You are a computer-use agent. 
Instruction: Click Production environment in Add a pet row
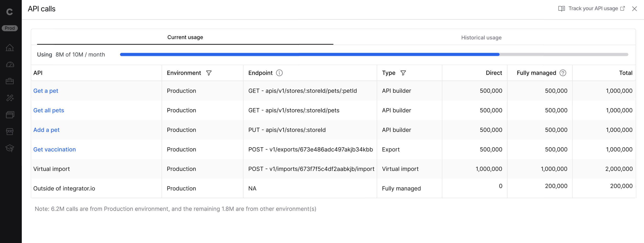click(181, 130)
